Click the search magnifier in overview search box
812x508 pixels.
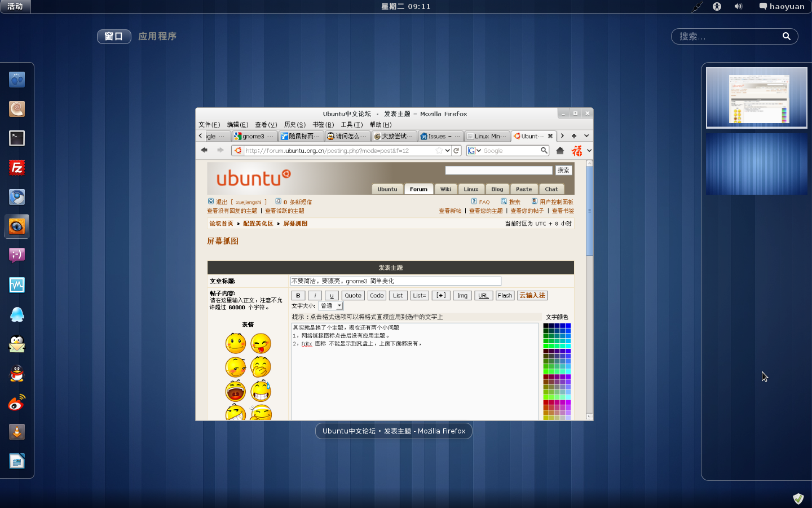pos(787,36)
